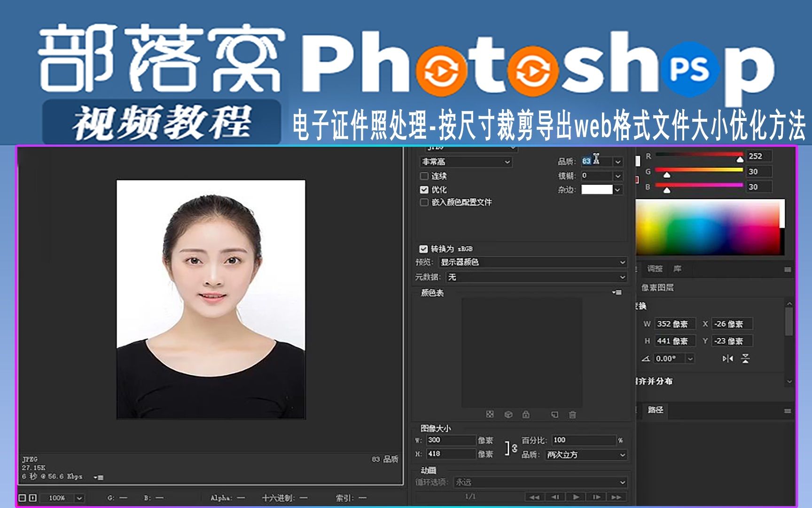
Task: Open the 元数据 metadata dropdown
Action: [536, 277]
